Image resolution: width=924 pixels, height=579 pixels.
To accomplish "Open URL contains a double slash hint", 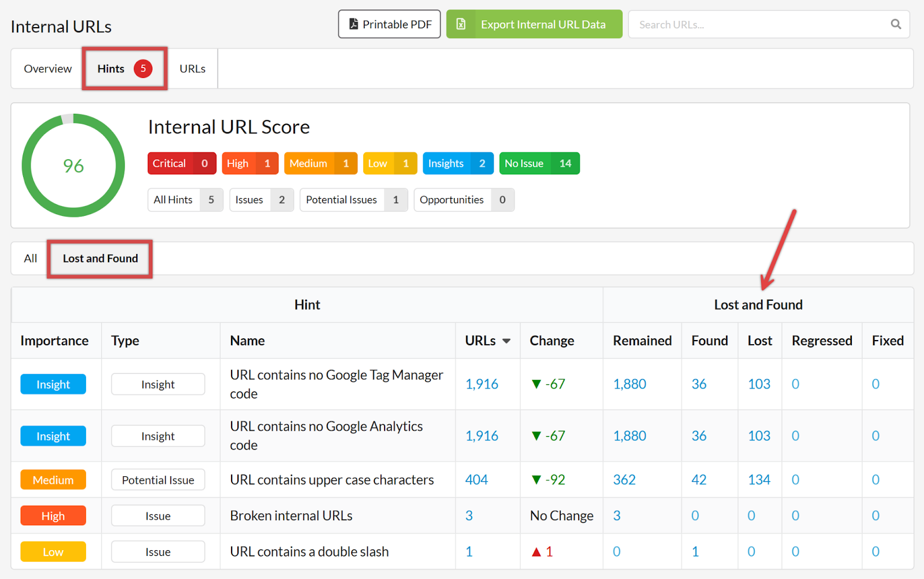I will [x=310, y=552].
